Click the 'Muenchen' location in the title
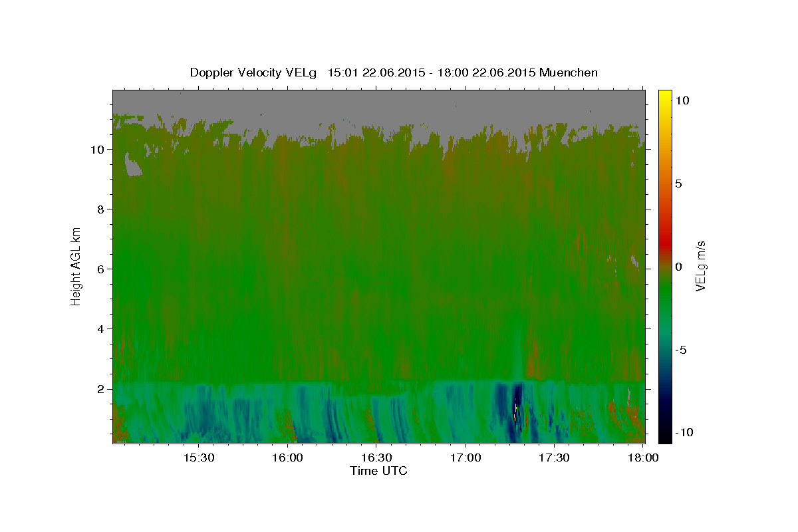798x532 pixels. coord(569,72)
